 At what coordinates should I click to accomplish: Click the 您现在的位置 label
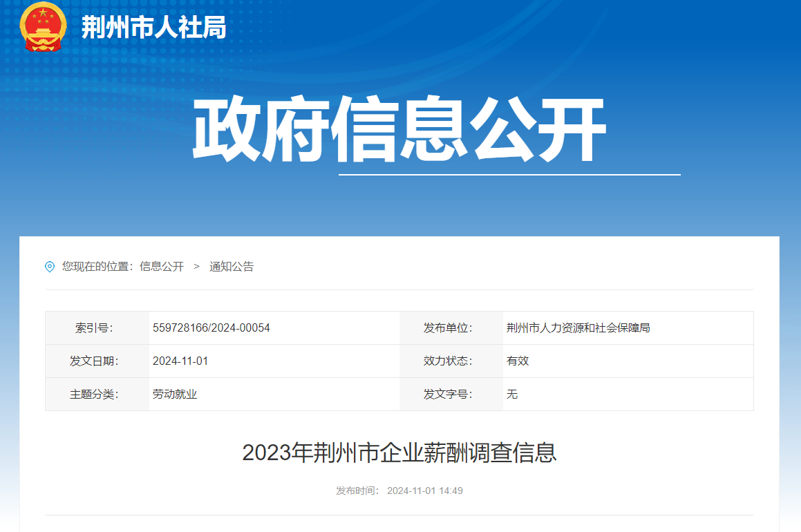[97, 267]
